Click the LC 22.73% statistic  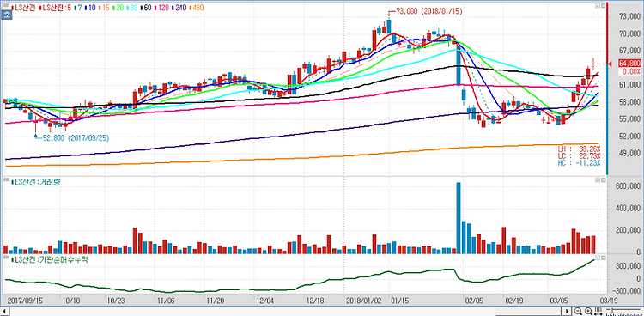click(x=578, y=155)
